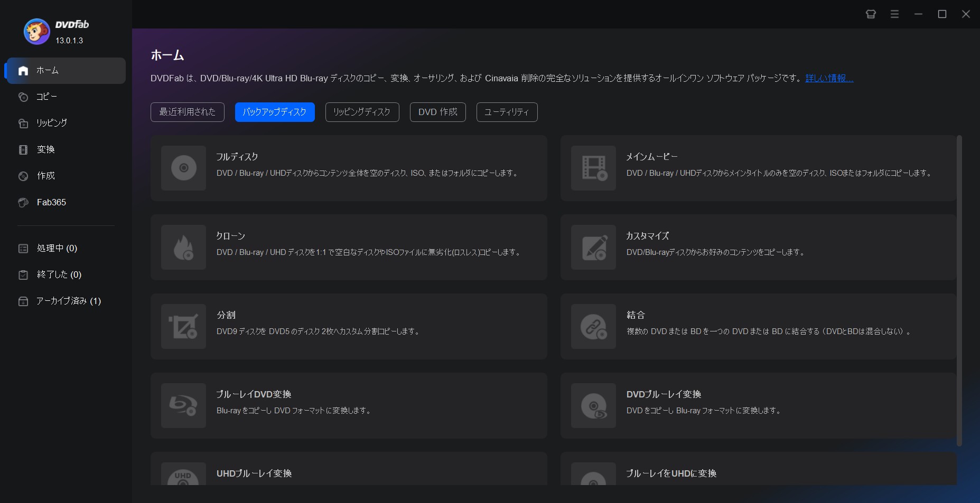Screen dimensions: 980x503
Task: Click the クローン flame icon
Action: 183,247
